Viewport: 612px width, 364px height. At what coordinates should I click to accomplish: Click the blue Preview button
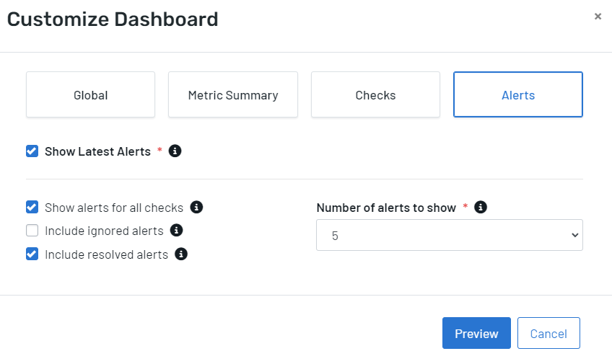pyautogui.click(x=476, y=333)
